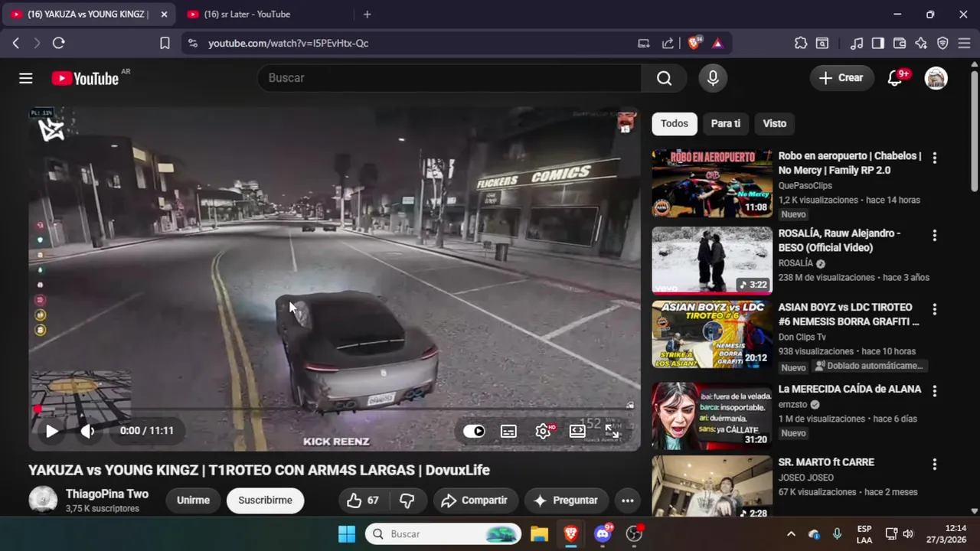
Task: Select the Para ti filter chip
Action: [726, 123]
